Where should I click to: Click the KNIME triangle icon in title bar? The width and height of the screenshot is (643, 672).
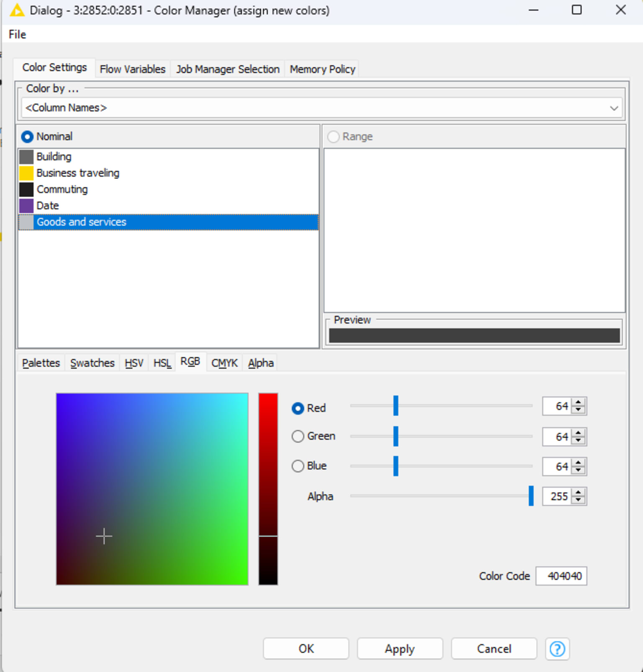17,10
